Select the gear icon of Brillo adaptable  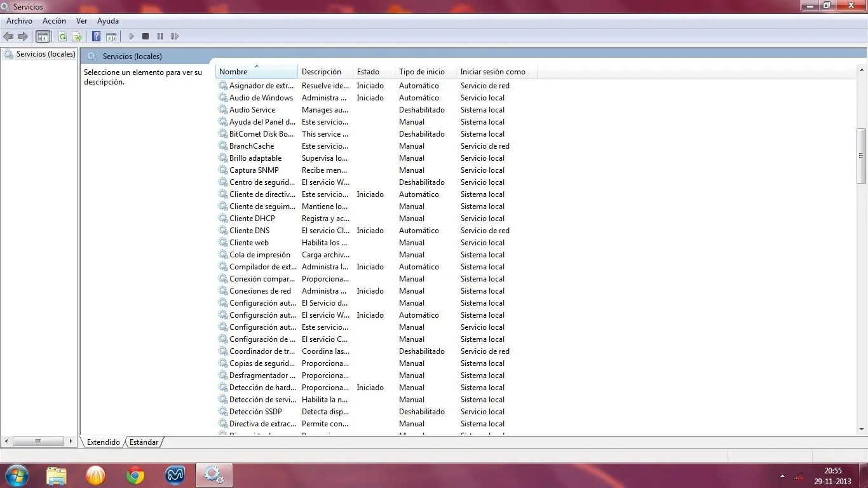(223, 158)
